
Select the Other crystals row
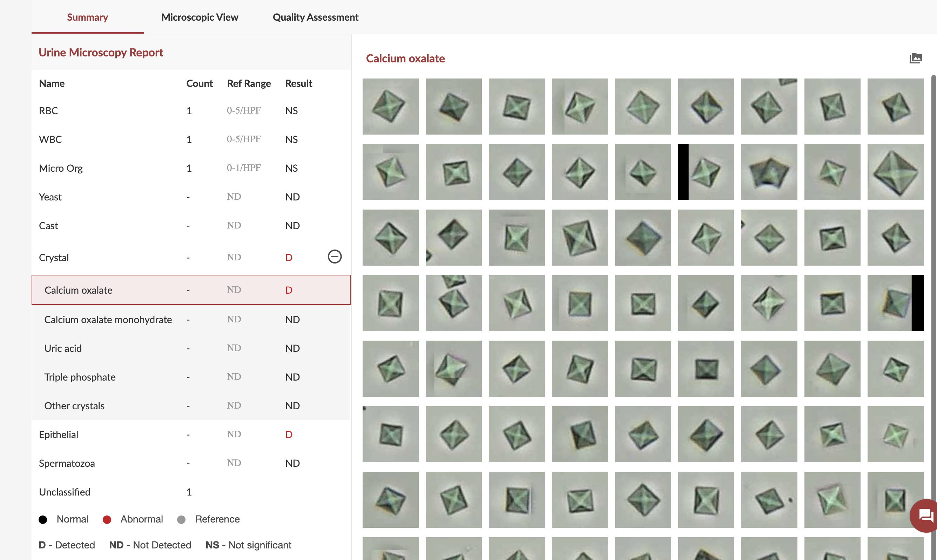point(191,405)
